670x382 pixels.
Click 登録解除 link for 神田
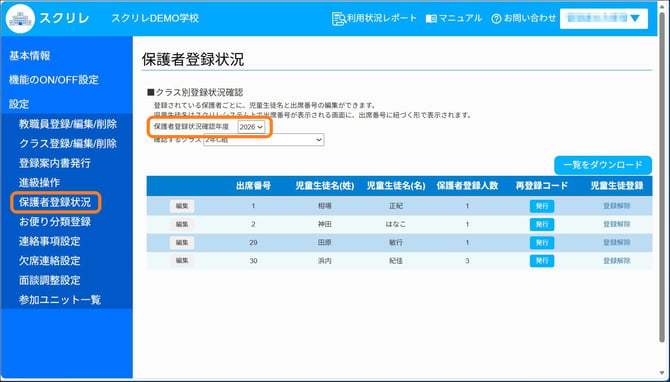pyautogui.click(x=617, y=224)
